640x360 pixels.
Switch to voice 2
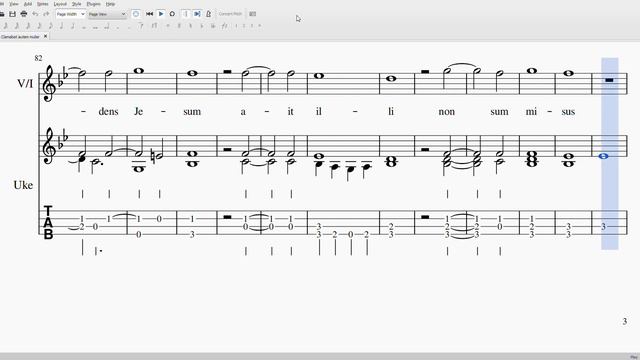244,26
